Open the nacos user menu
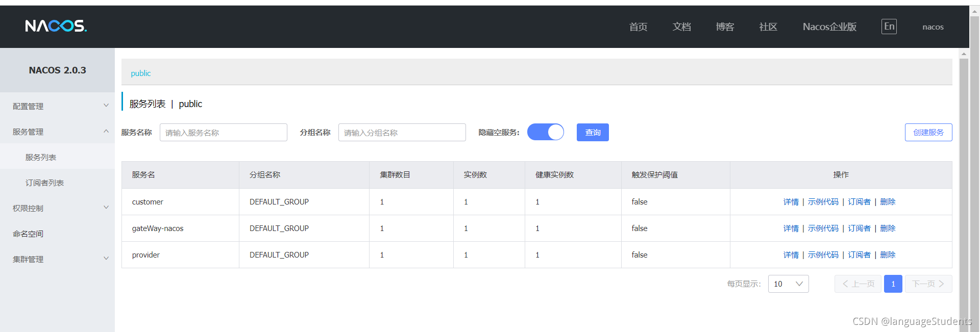The width and height of the screenshot is (980, 332). (933, 27)
